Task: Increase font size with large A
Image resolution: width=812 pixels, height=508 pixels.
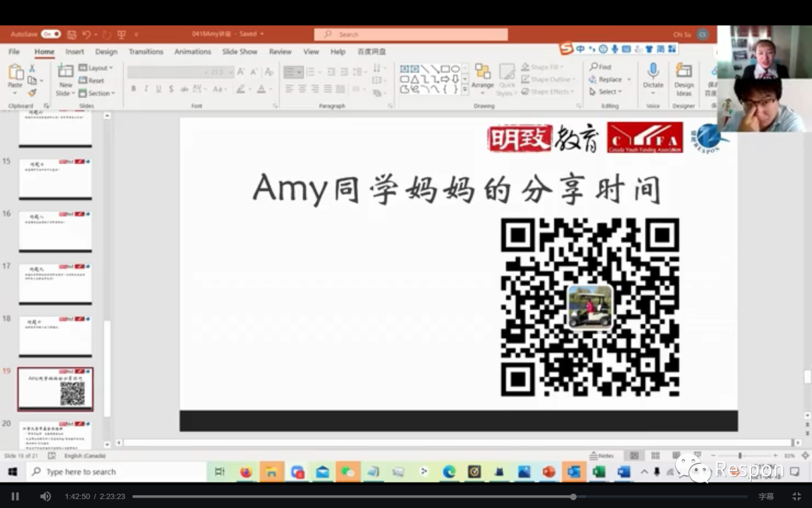Action: point(241,71)
